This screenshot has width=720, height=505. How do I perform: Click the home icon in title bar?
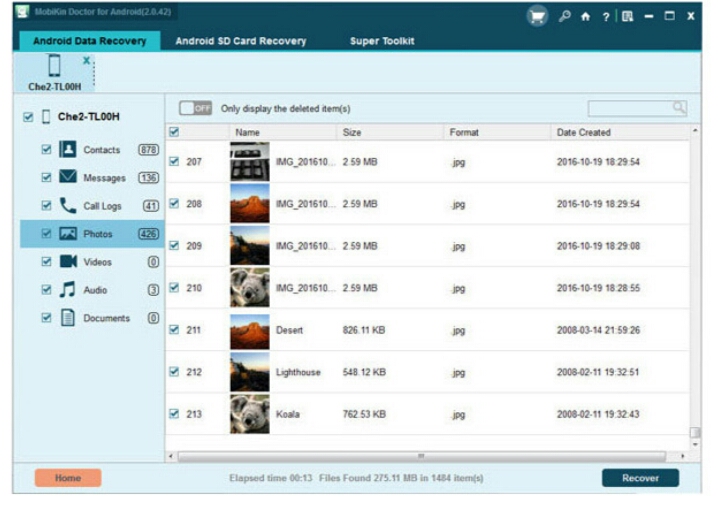click(x=585, y=16)
